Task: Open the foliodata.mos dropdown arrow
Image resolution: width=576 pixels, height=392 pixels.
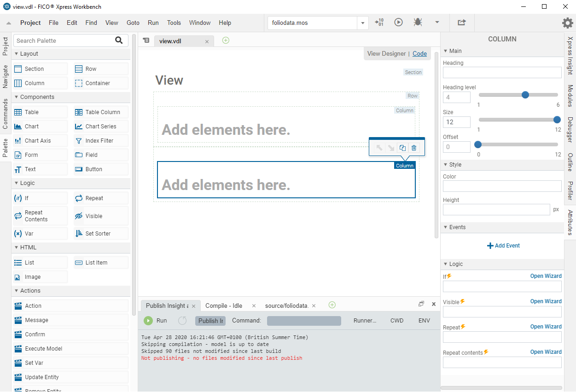Action: (x=363, y=23)
